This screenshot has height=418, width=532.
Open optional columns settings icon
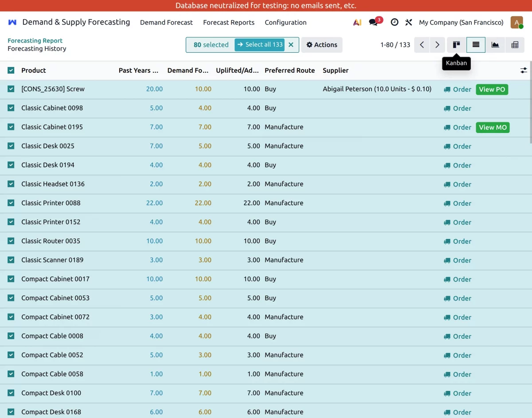[524, 70]
